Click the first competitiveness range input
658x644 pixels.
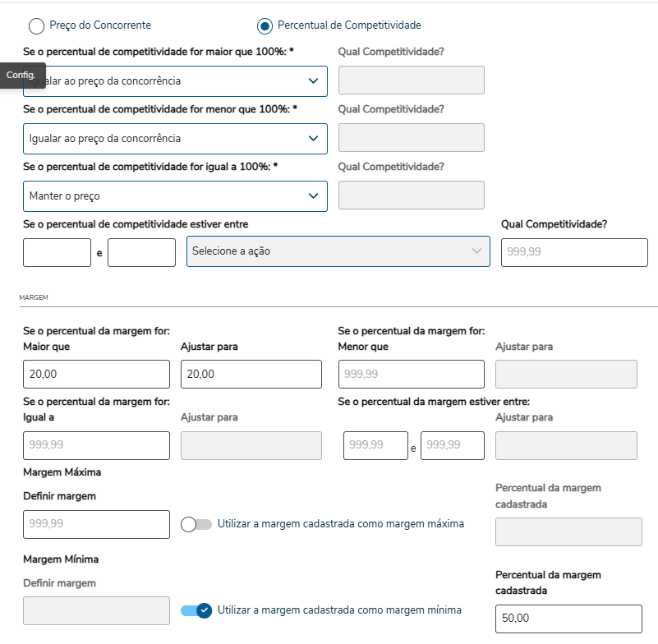(x=57, y=252)
